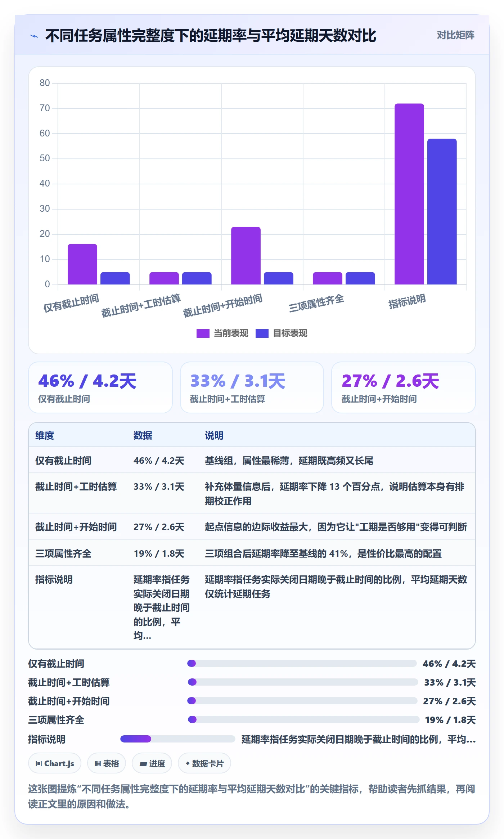The height and width of the screenshot is (839, 504).
Task: Click the purple bar for 截止时间+开始时间
Action: [x=246, y=256]
